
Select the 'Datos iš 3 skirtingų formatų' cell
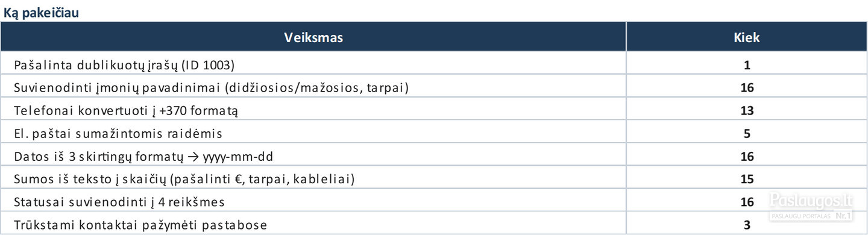point(313,156)
